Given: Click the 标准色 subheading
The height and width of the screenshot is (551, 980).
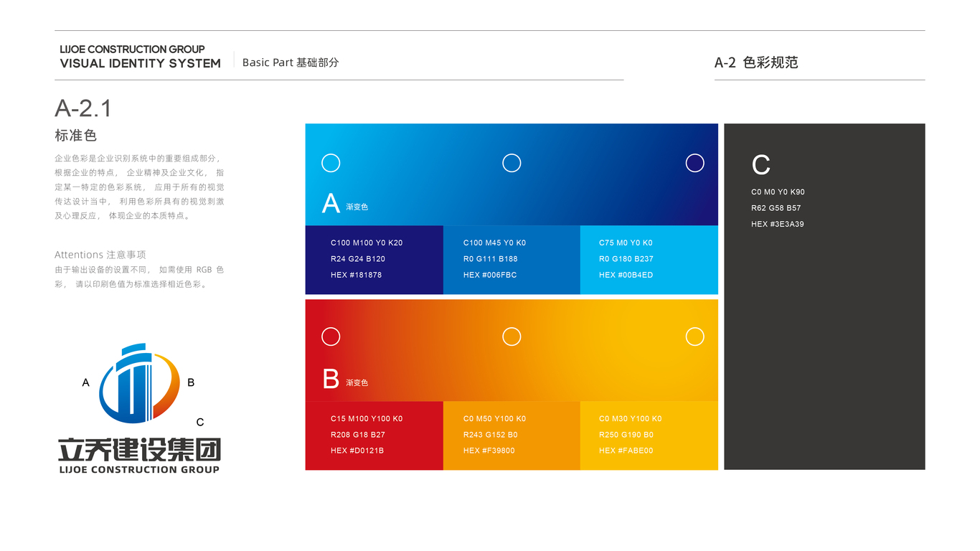Looking at the screenshot, I should [x=75, y=135].
